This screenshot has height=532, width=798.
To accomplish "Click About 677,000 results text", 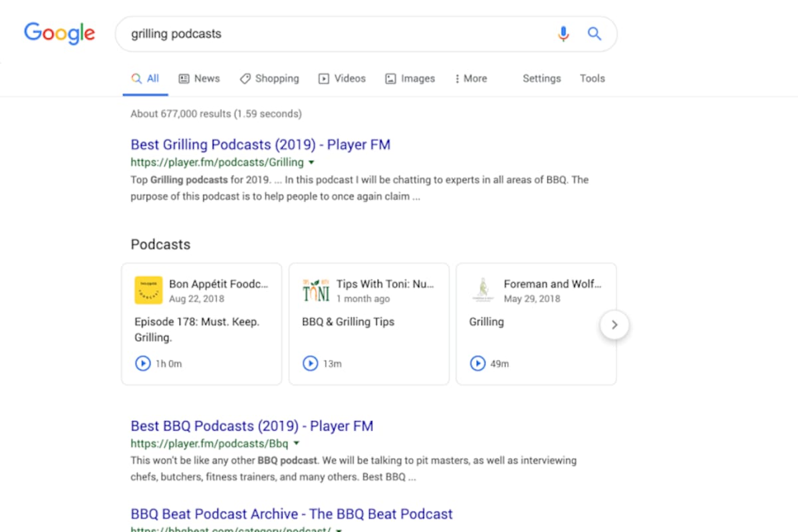I will coord(216,114).
